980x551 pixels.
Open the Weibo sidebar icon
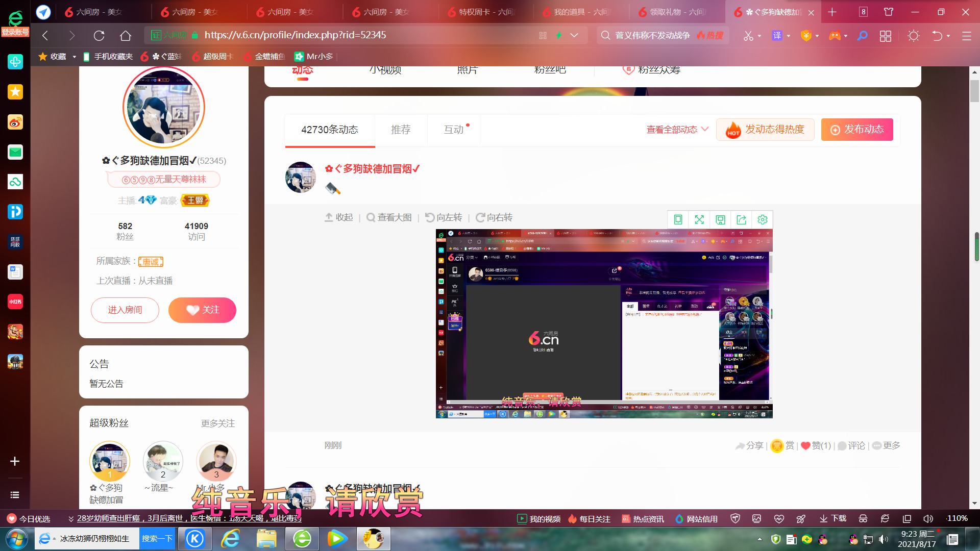[x=15, y=122]
